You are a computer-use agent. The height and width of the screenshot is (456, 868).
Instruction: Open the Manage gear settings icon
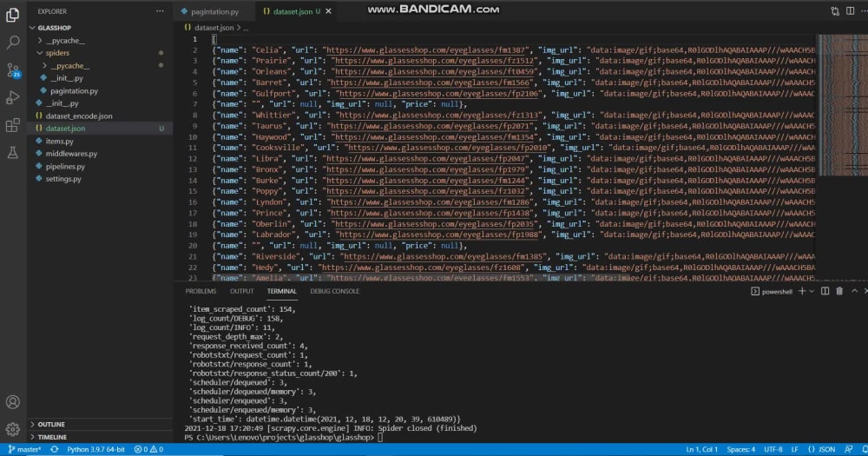(x=12, y=429)
